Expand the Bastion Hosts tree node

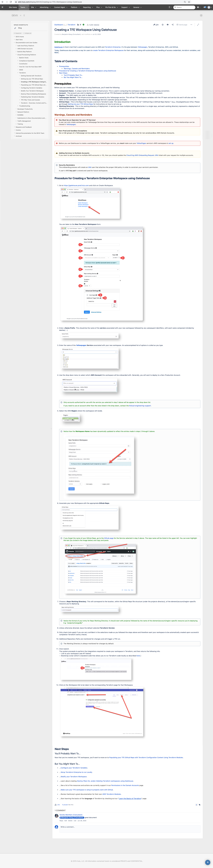tap(18, 58)
